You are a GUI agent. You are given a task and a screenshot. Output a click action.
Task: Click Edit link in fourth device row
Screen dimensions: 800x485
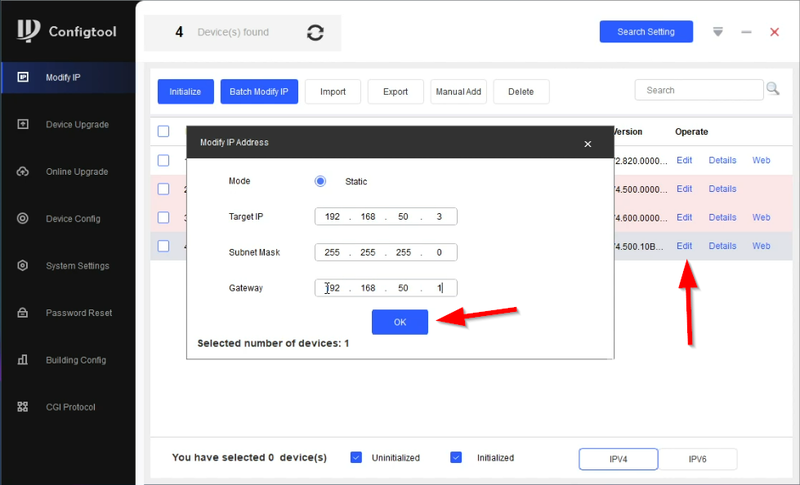(684, 246)
